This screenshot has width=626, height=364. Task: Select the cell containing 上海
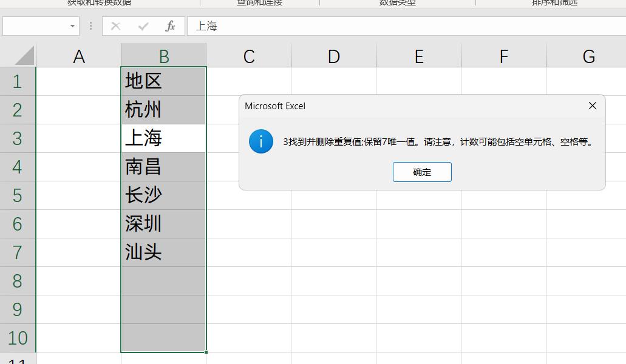coord(163,138)
